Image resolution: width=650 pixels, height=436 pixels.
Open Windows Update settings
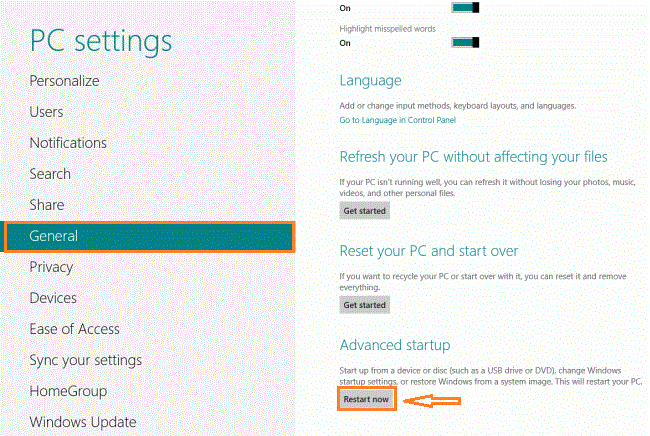83,422
